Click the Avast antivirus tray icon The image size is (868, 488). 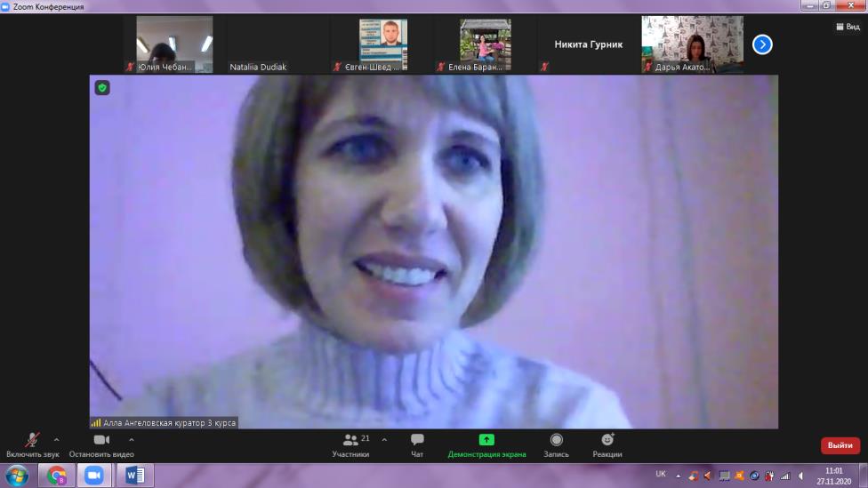pos(739,476)
